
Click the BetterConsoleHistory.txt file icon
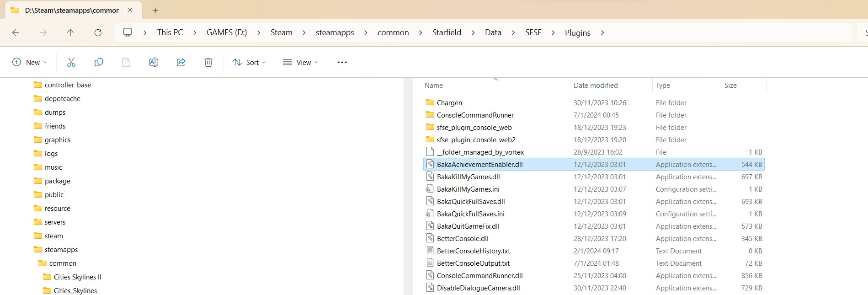coord(430,251)
